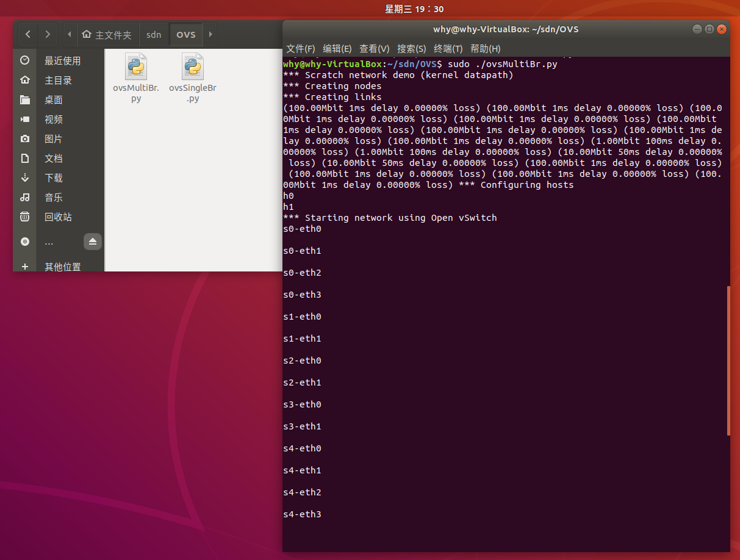Eject the mounted disc
The height and width of the screenshot is (560, 740).
click(93, 242)
